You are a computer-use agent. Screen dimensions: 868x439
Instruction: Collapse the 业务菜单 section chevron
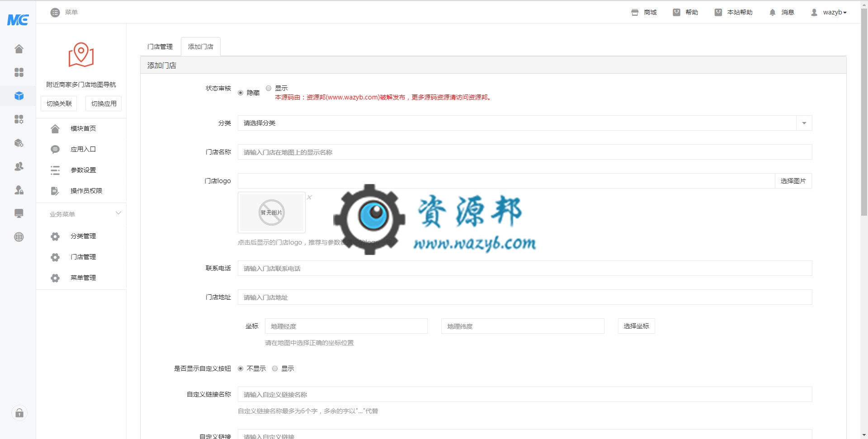(x=118, y=213)
